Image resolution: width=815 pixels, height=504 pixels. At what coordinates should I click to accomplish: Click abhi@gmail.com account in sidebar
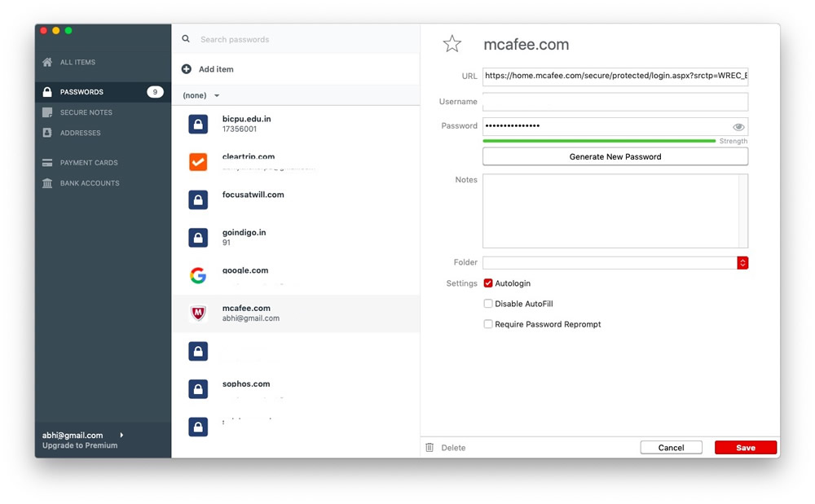(x=73, y=436)
